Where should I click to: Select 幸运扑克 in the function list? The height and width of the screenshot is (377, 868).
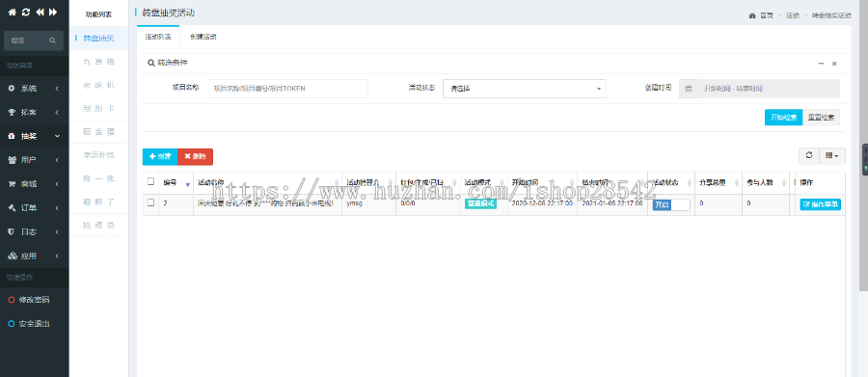tap(99, 155)
